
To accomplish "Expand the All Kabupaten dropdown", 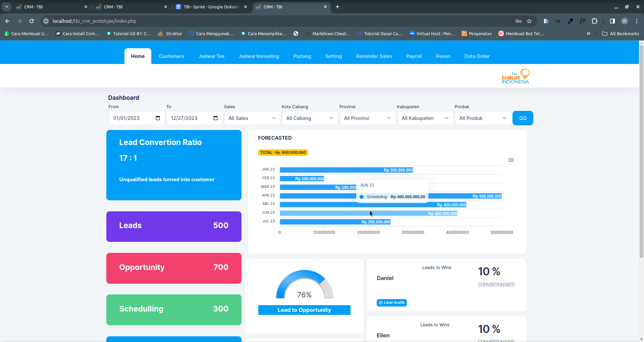I will coord(425,118).
